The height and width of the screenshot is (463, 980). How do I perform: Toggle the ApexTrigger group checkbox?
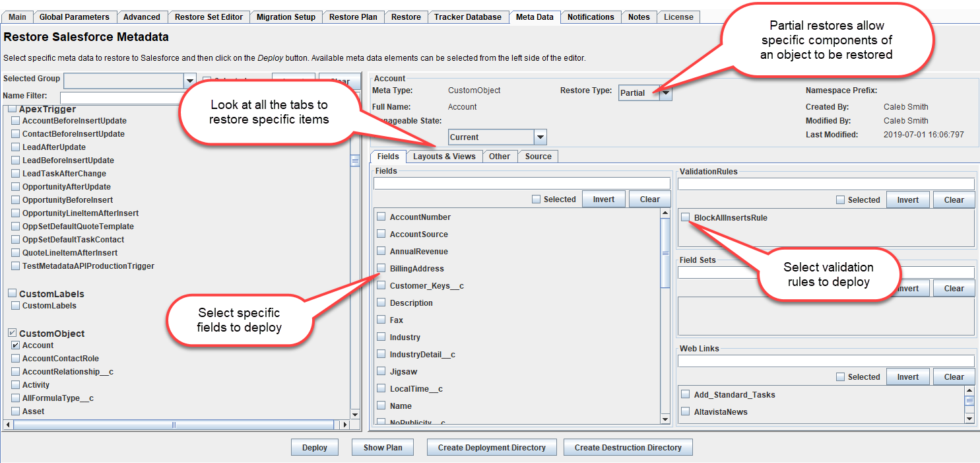pyautogui.click(x=12, y=109)
